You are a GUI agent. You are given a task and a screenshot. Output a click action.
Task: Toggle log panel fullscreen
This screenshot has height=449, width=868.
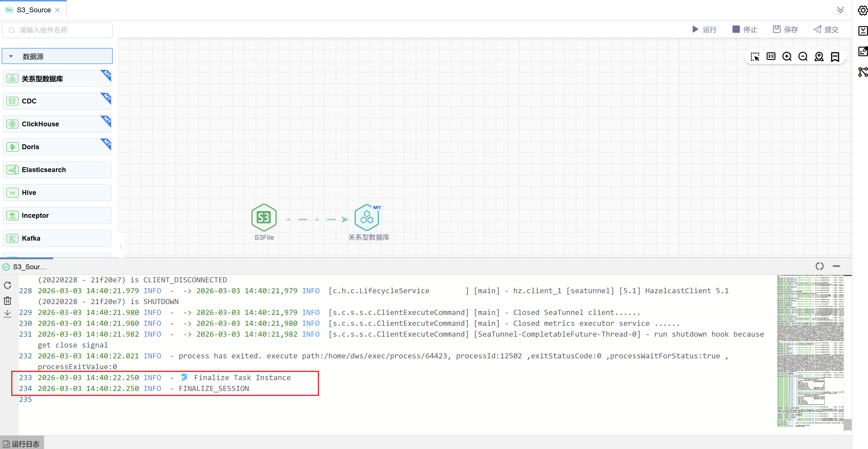point(819,266)
